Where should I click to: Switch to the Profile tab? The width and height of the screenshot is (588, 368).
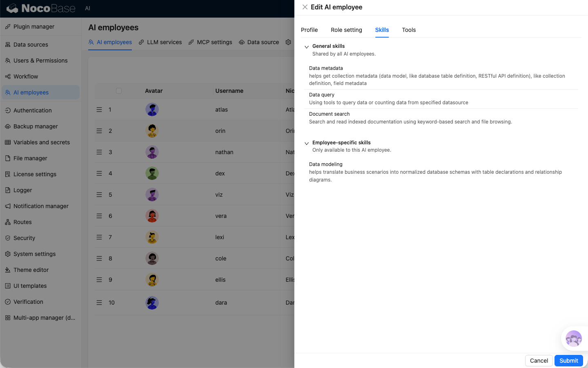[x=309, y=30]
